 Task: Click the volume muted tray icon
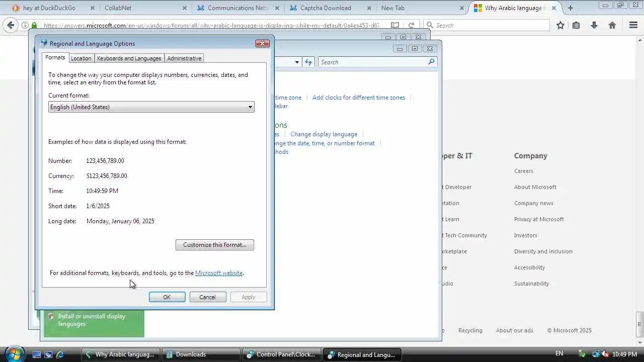pyautogui.click(x=605, y=354)
